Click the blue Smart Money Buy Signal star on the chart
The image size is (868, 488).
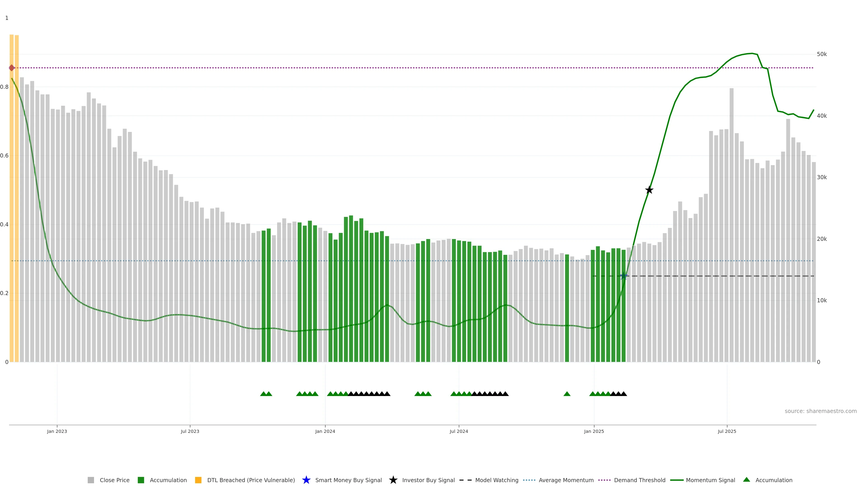click(624, 276)
